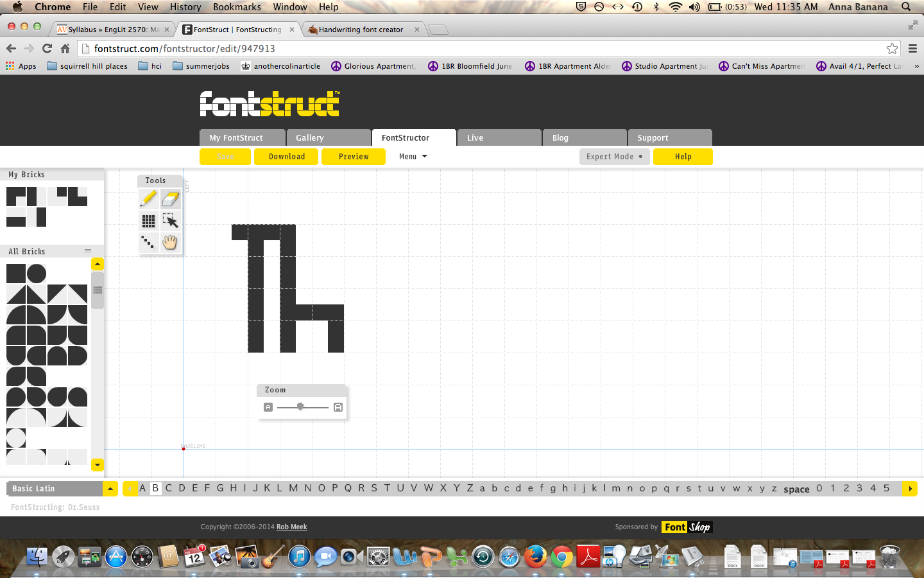Click the zoom-out small A icon
Image resolution: width=924 pixels, height=578 pixels.
pos(268,407)
